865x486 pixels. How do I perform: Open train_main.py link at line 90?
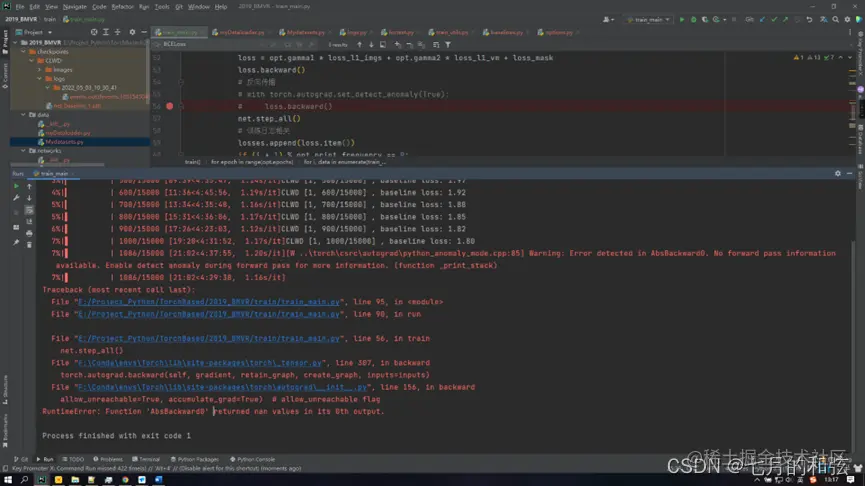click(x=209, y=314)
